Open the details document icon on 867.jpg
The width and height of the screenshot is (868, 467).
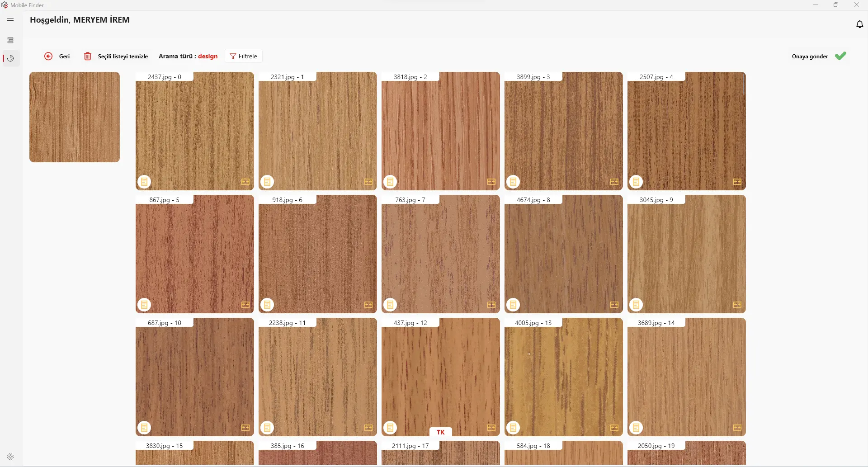coord(144,305)
